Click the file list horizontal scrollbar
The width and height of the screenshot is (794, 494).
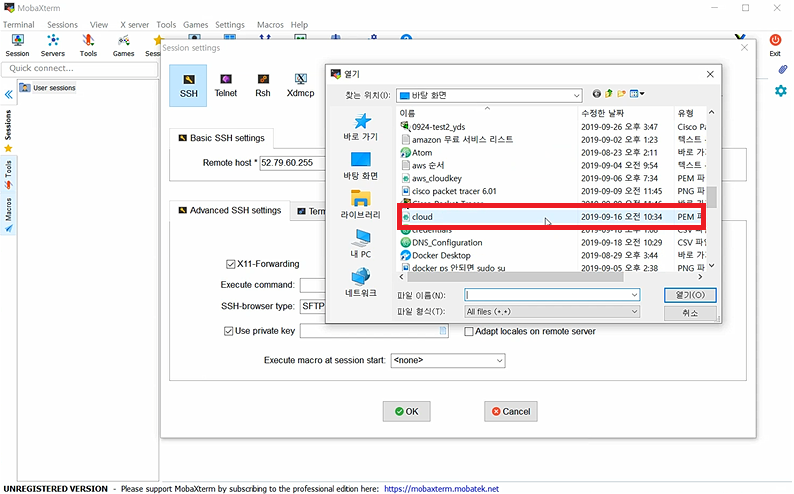[x=515, y=277]
